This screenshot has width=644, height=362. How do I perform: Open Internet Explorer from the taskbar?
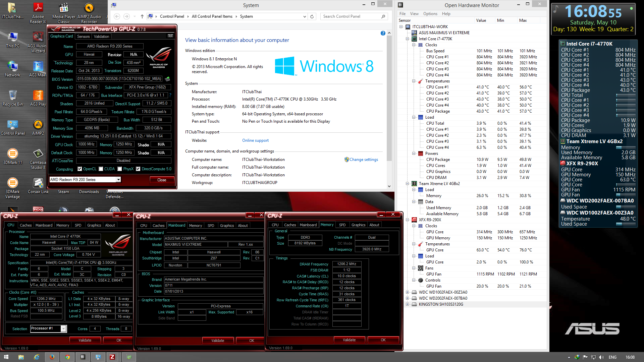(x=37, y=357)
